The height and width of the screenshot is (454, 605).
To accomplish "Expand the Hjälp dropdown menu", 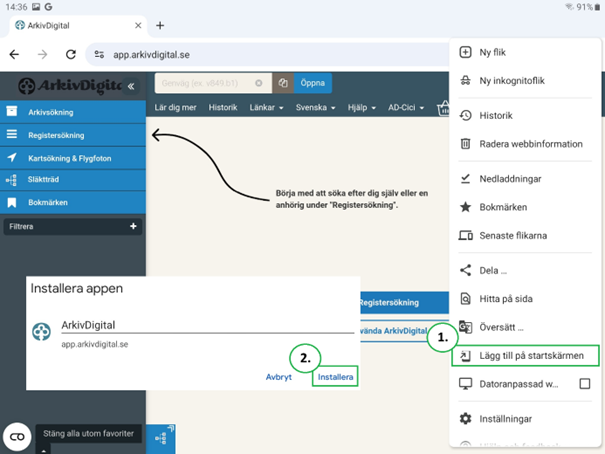I will coord(362,108).
